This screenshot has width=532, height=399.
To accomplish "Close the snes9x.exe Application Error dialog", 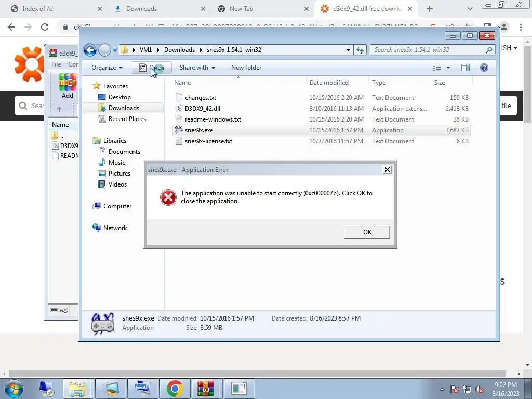I will [x=387, y=170].
